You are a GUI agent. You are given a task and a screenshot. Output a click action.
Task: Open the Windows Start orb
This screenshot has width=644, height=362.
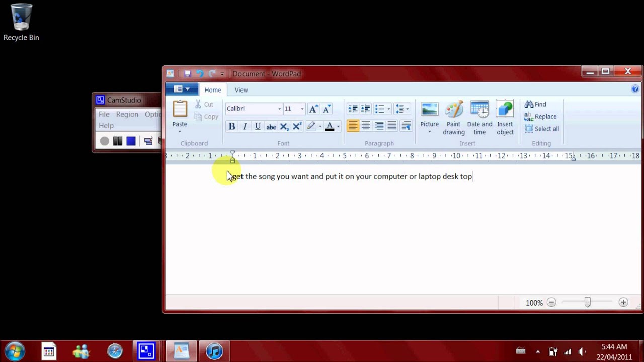pos(14,350)
